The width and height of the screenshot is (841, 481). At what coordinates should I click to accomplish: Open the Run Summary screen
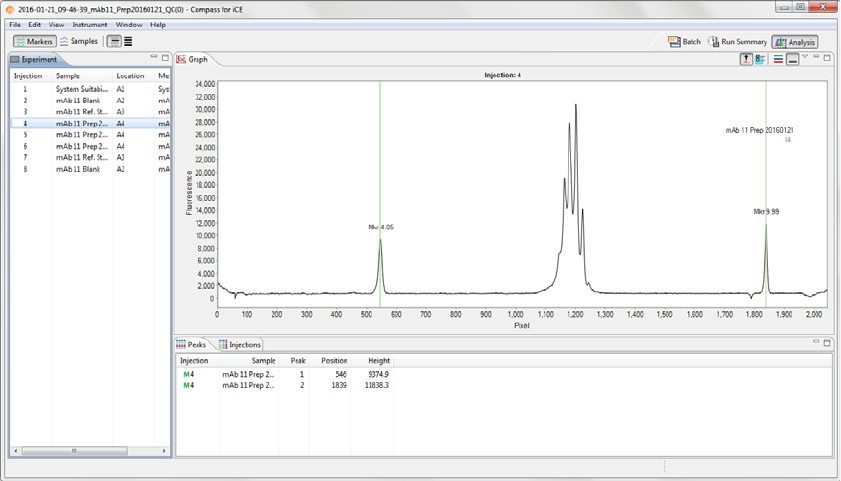pyautogui.click(x=738, y=42)
